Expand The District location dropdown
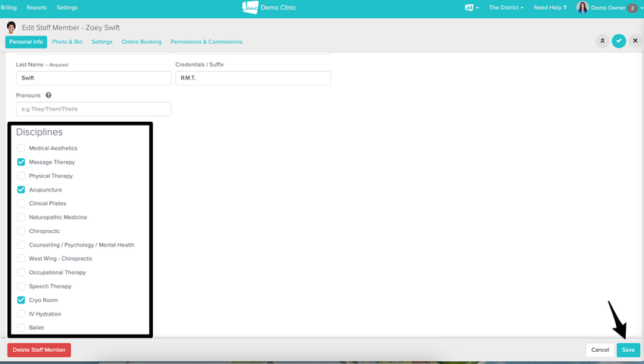 [x=505, y=8]
